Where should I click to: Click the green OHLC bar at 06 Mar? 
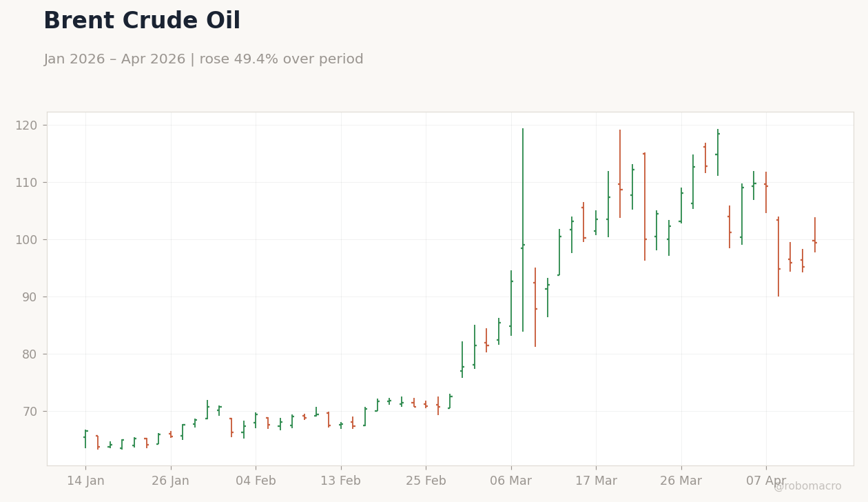[510, 303]
